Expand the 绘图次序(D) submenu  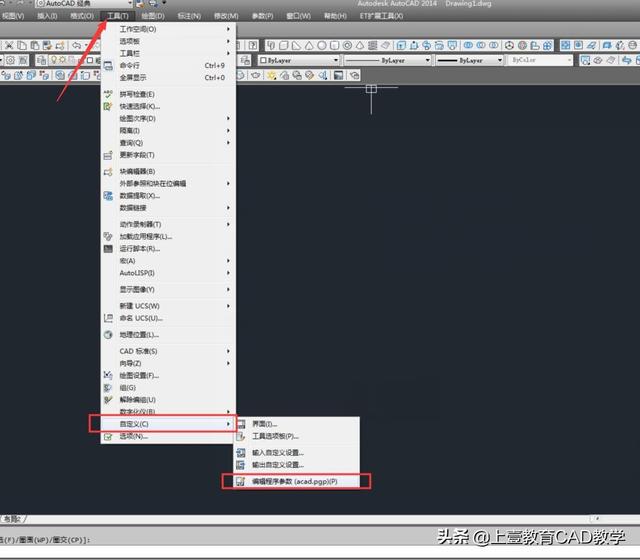click(x=168, y=118)
